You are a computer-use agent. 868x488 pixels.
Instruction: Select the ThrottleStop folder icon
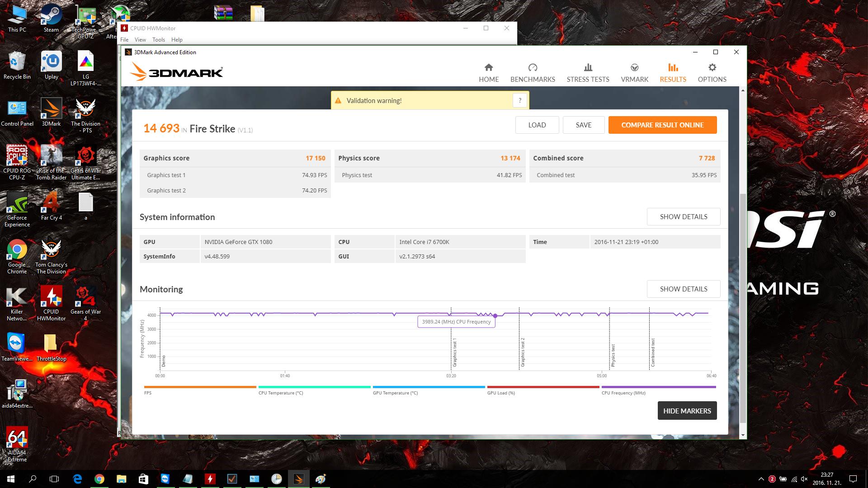coord(51,348)
